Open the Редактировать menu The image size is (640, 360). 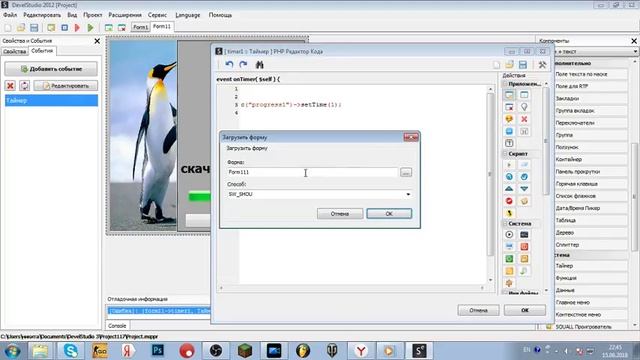pos(42,15)
